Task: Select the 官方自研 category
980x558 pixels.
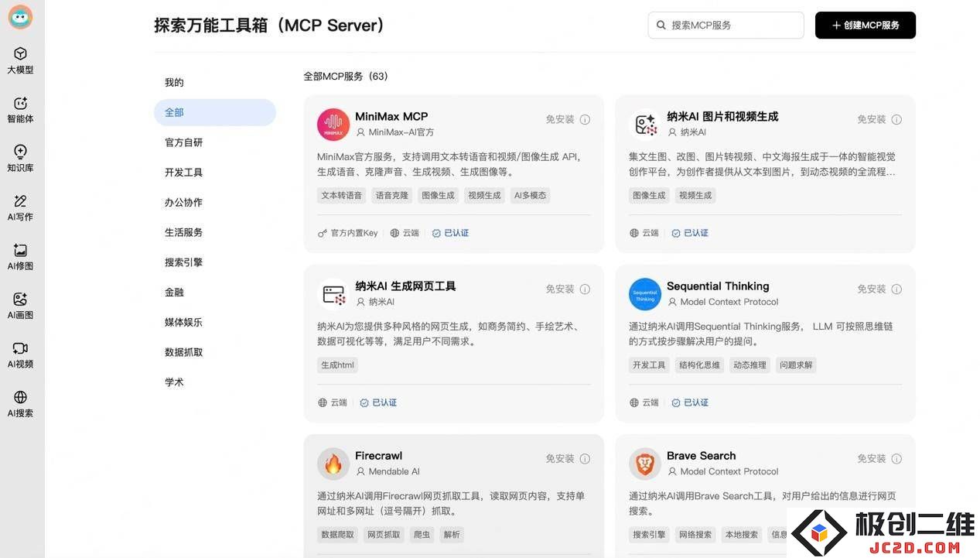Action: coord(215,142)
